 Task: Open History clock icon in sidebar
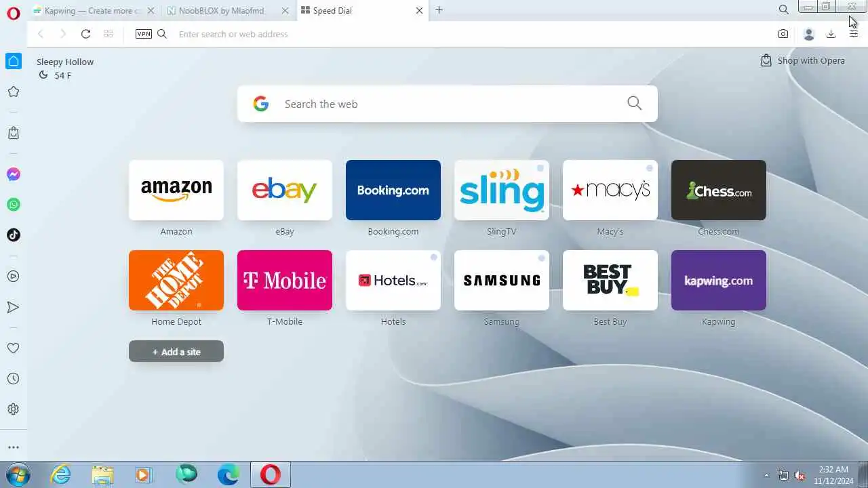tap(13, 379)
